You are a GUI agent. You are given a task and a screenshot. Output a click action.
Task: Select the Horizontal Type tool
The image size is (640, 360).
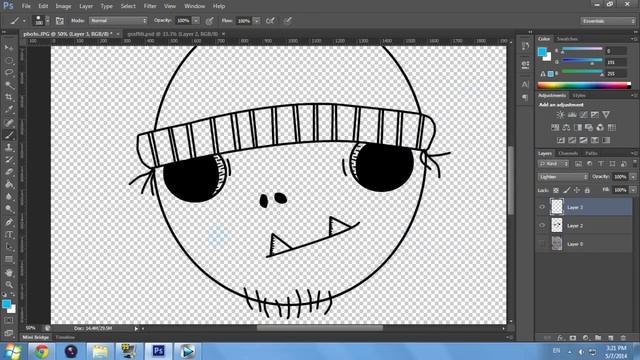click(9, 235)
